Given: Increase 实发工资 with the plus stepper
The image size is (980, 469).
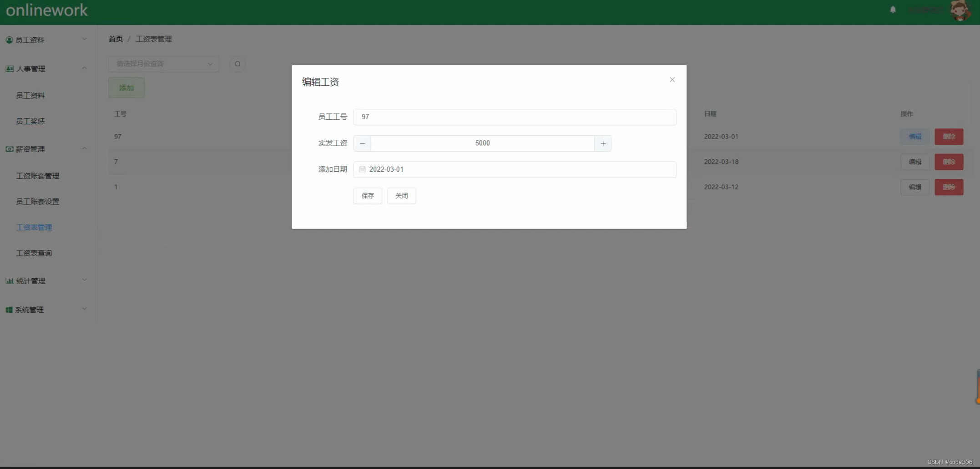Looking at the screenshot, I should pyautogui.click(x=603, y=143).
